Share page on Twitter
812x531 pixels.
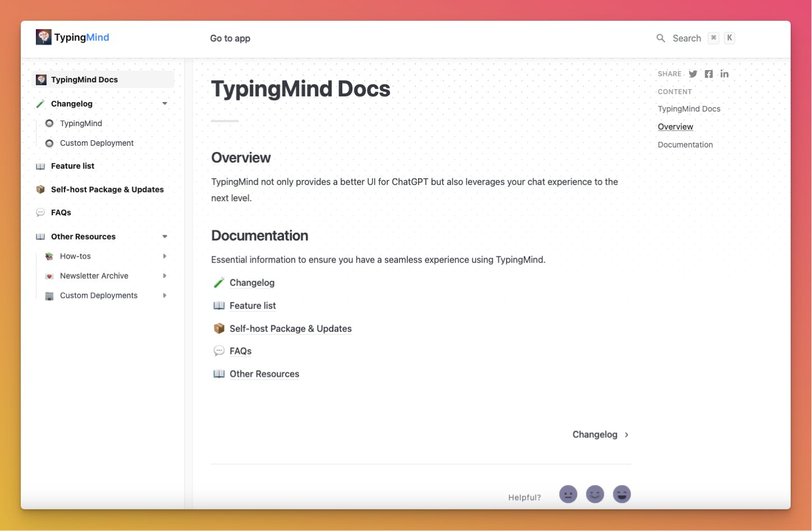point(693,74)
